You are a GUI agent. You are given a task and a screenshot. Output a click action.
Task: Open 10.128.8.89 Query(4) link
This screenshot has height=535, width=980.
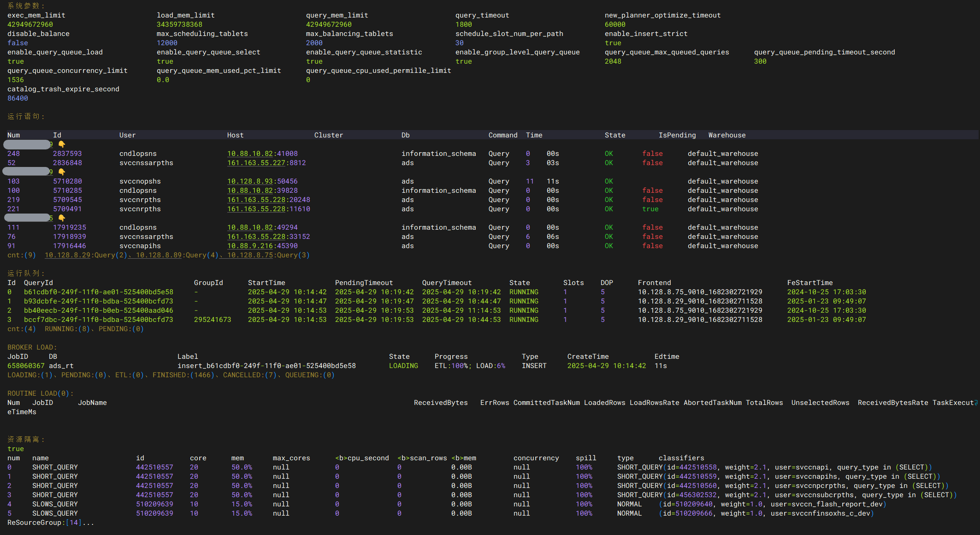[159, 255]
